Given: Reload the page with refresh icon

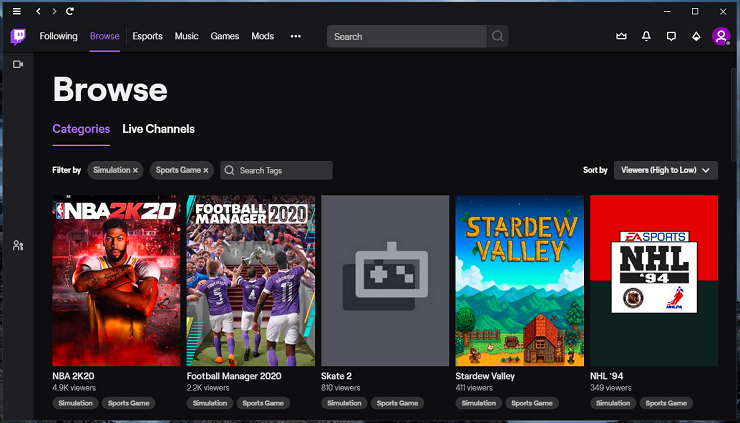Looking at the screenshot, I should 70,11.
